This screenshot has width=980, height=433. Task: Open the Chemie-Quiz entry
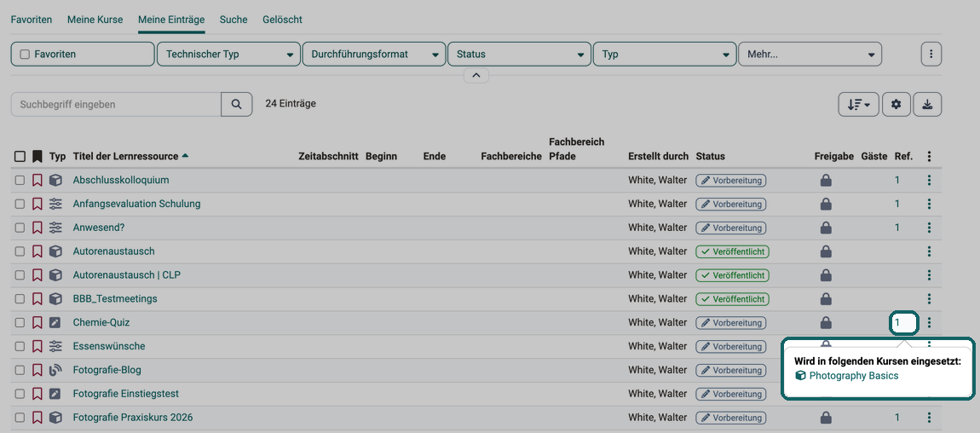pyautogui.click(x=101, y=322)
